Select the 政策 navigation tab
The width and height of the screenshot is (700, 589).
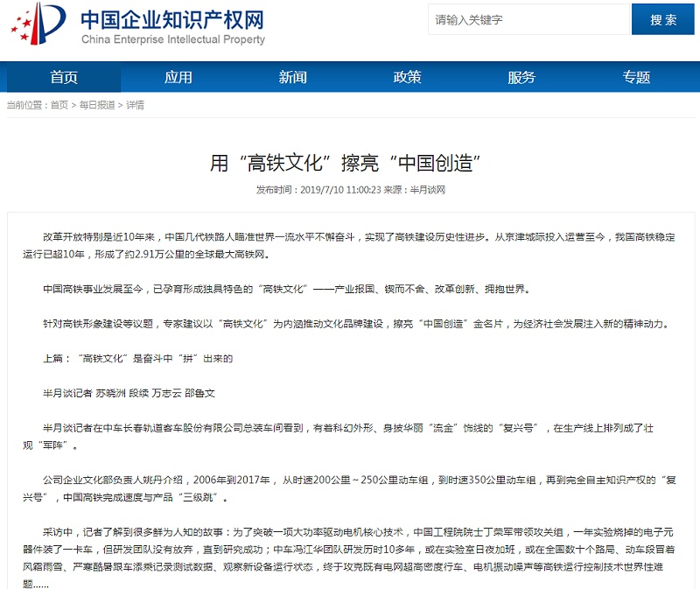coord(407,77)
